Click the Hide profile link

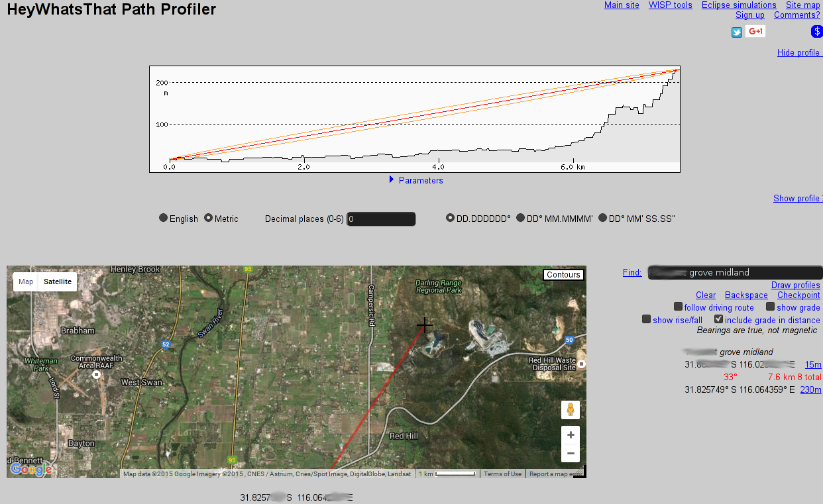[798, 53]
